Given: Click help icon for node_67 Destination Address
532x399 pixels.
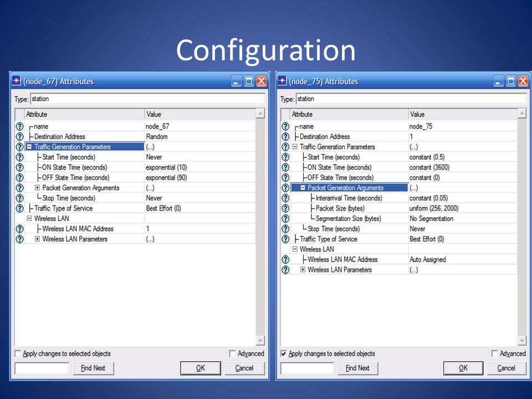Looking at the screenshot, I should 20,137.
